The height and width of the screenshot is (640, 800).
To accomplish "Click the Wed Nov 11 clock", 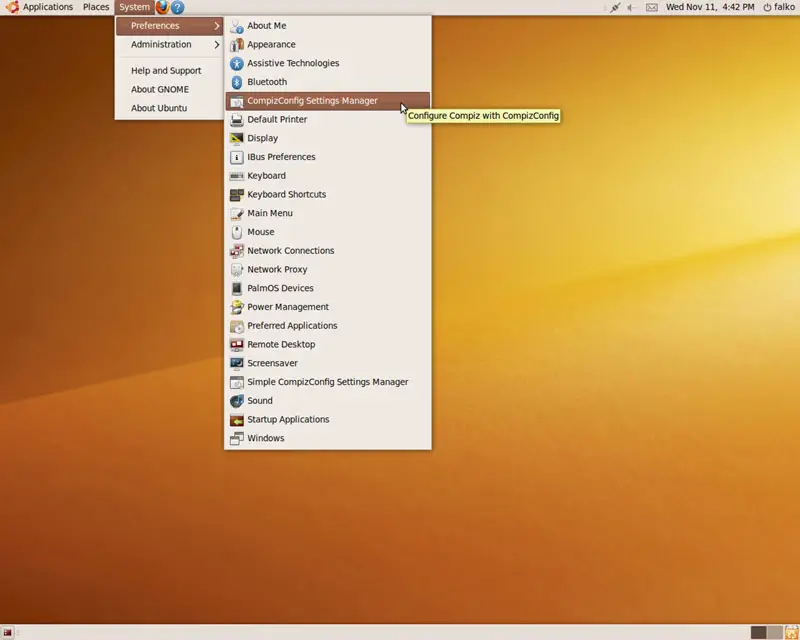I will click(710, 7).
